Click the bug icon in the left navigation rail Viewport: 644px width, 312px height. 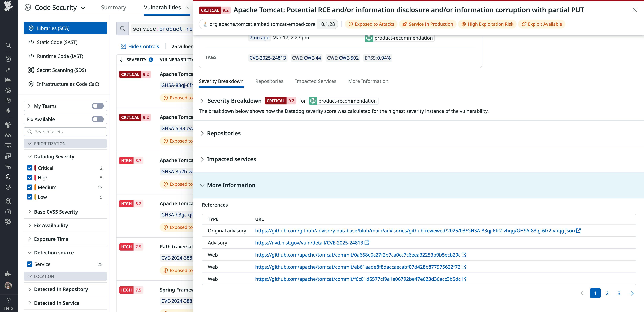[x=8, y=201]
